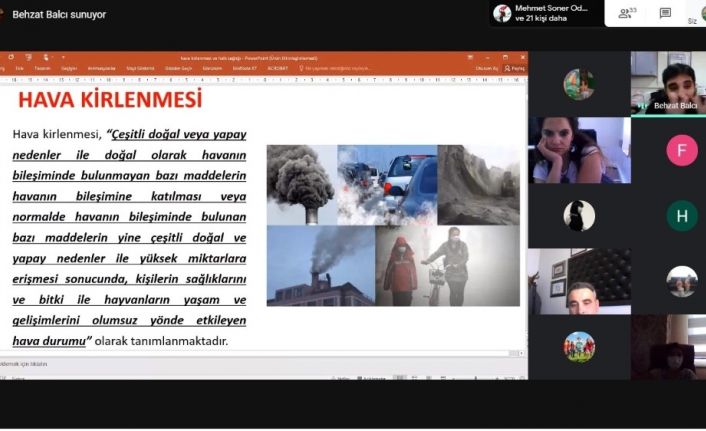Open the Animasyonlar ribbon tab
Image resolution: width=706 pixels, height=431 pixels.
click(x=102, y=69)
